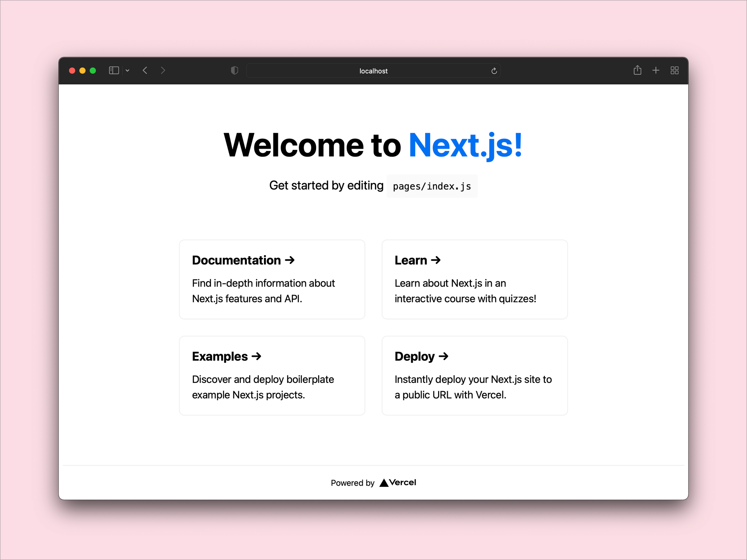Open the Privacy Report shield icon
This screenshot has width=747, height=560.
click(234, 70)
